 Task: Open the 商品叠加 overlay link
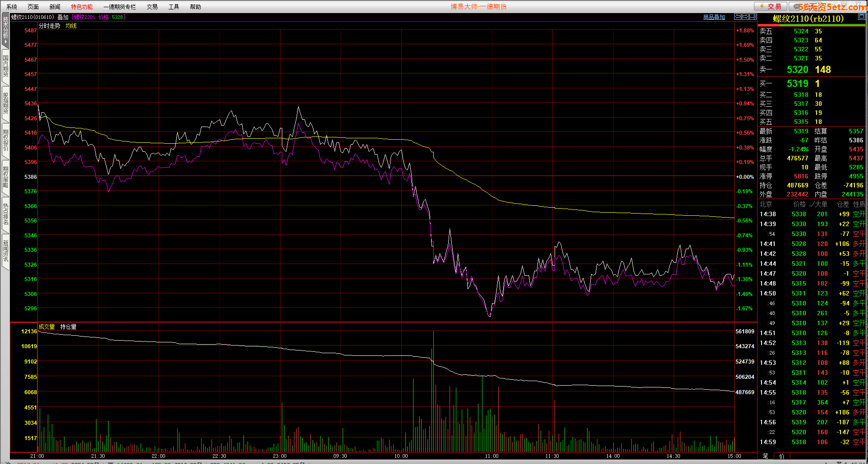714,17
